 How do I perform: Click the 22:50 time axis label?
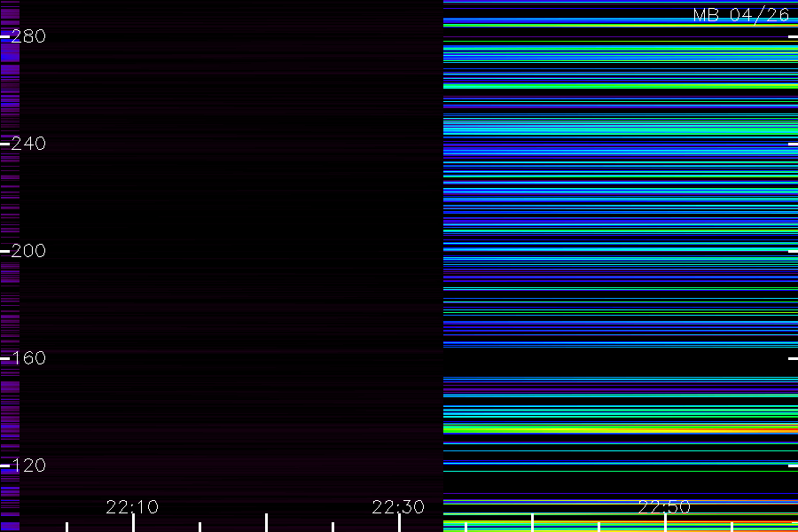pyautogui.click(x=664, y=507)
